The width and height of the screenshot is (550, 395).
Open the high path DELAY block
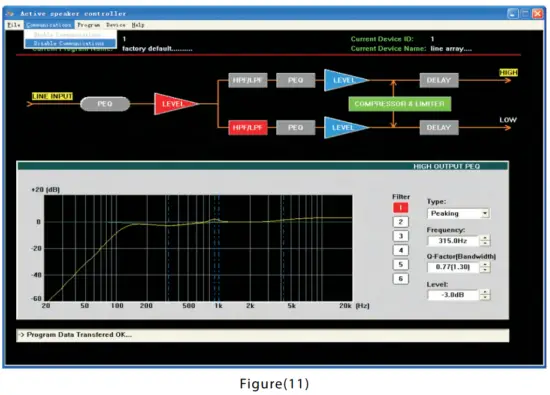tap(439, 80)
